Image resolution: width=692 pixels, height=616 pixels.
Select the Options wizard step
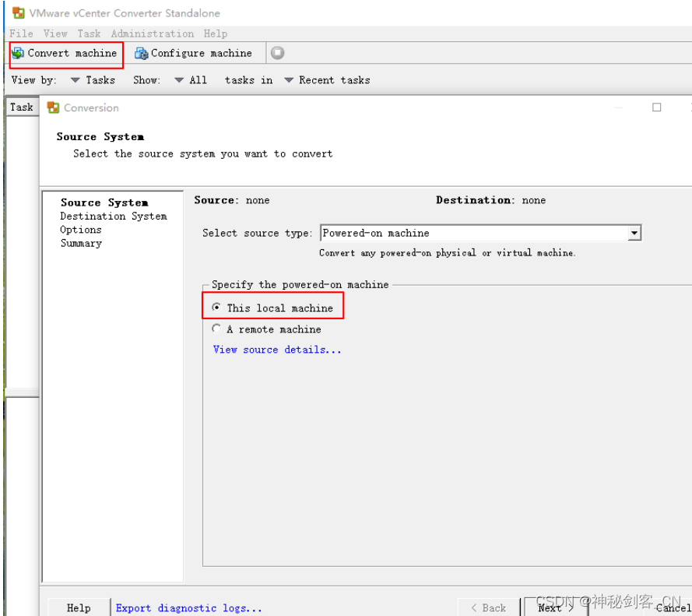coord(81,230)
